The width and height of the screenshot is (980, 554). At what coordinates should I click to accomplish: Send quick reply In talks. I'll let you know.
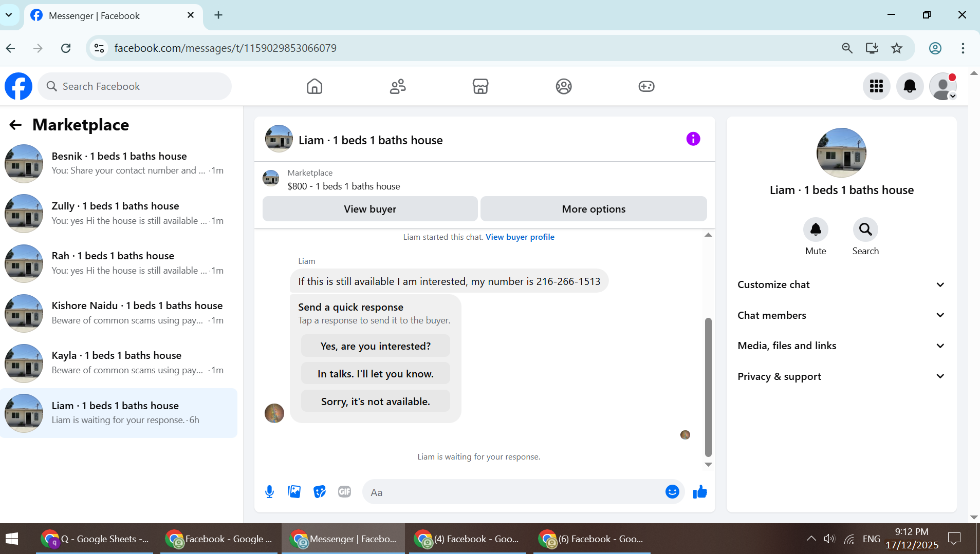[376, 374]
